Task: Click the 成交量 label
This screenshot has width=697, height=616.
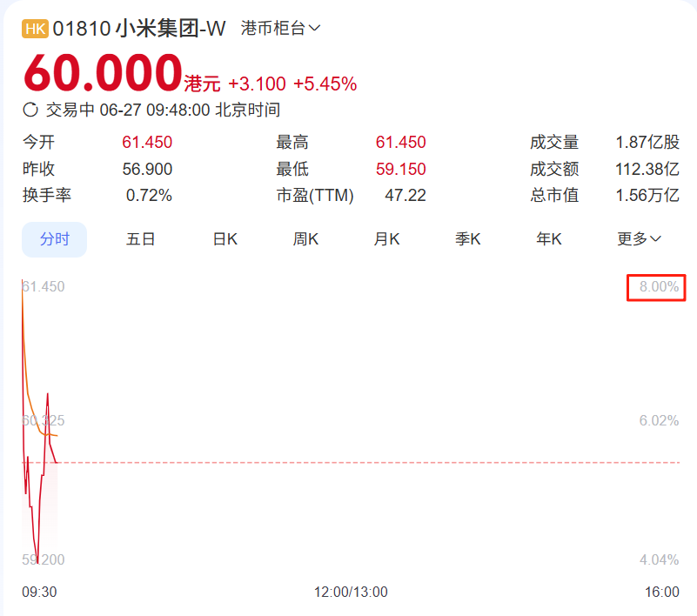Action: 554,142
